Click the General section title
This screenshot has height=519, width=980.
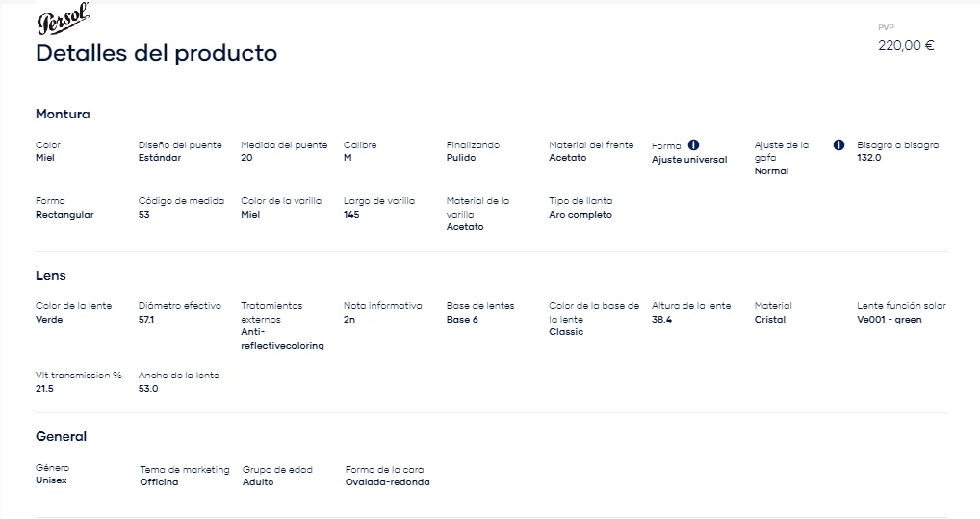point(62,436)
